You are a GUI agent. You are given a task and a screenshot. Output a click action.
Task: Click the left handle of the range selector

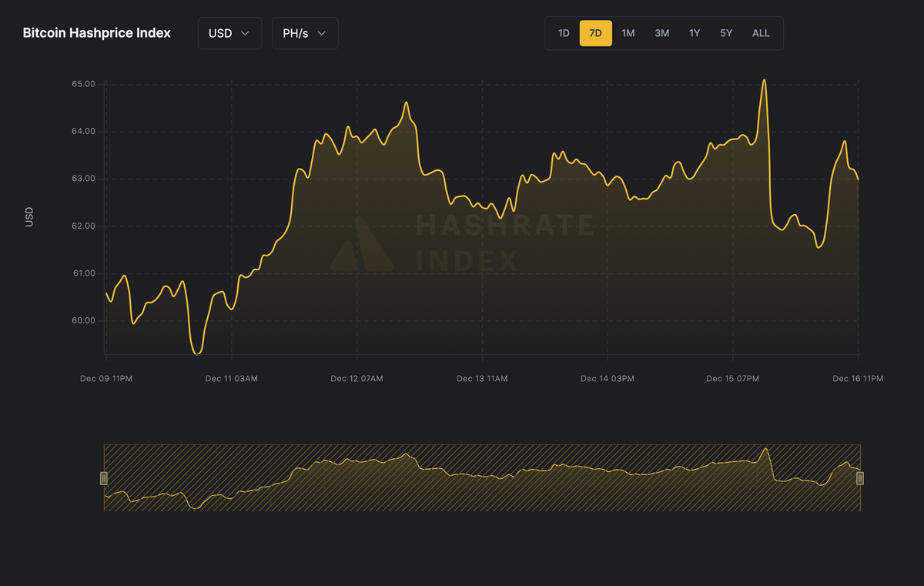(103, 477)
